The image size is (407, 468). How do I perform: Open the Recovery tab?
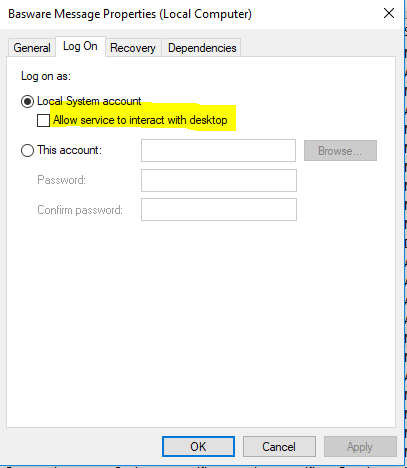(x=133, y=48)
